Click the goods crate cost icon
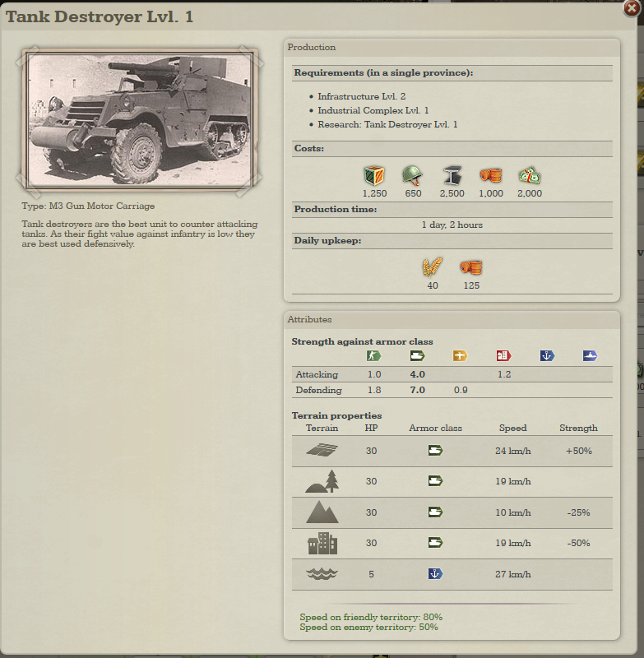 (373, 175)
